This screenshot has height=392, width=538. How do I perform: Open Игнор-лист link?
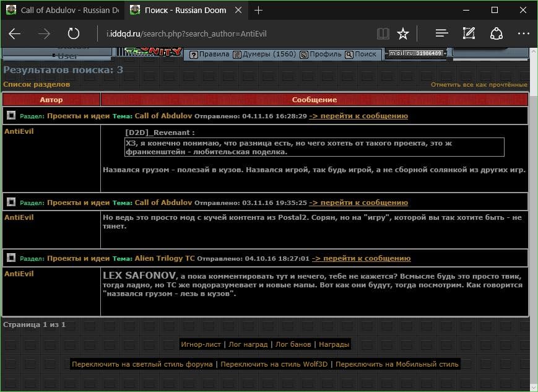point(201,344)
